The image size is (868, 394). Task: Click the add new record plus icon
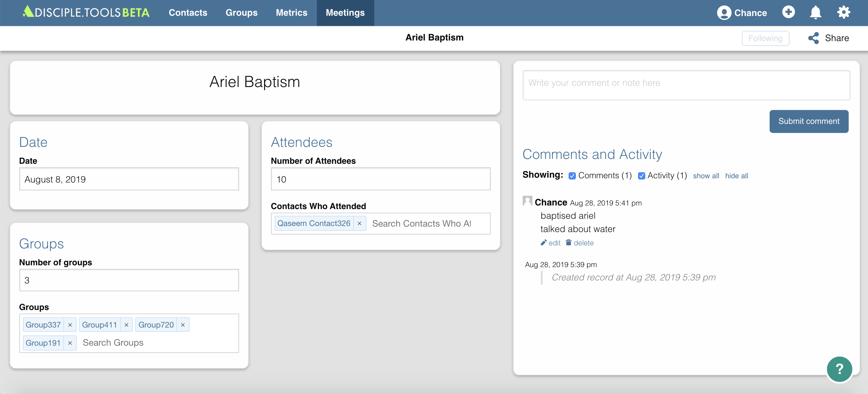(x=788, y=12)
